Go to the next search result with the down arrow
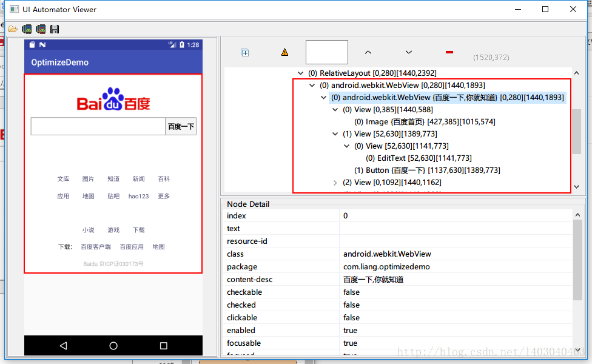This screenshot has width=592, height=364. click(x=408, y=52)
